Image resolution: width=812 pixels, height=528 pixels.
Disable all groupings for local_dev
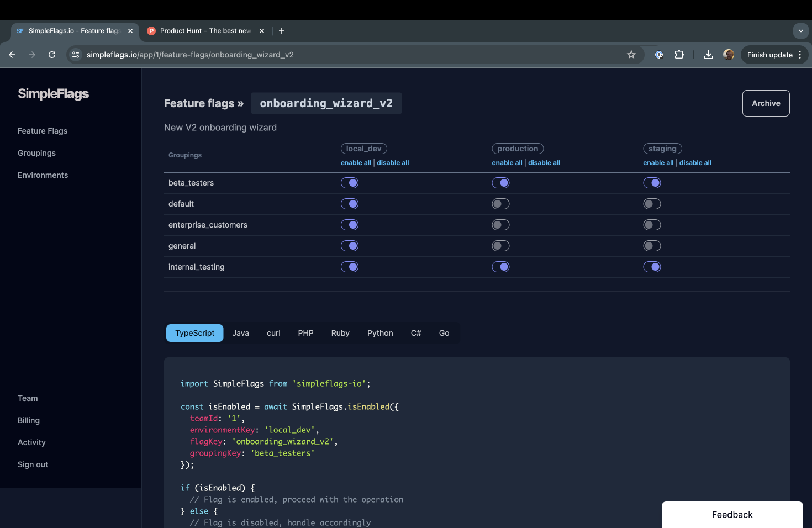point(393,163)
